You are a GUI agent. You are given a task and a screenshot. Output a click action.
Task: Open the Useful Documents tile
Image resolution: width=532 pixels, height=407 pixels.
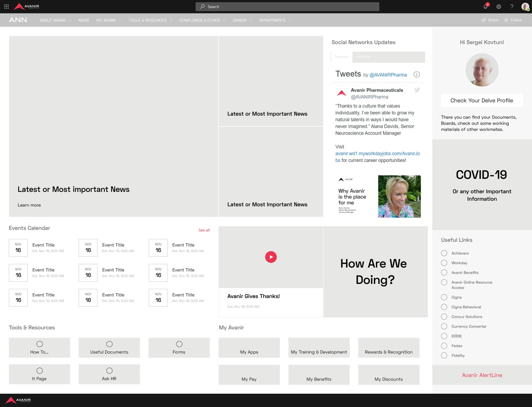[109, 348]
